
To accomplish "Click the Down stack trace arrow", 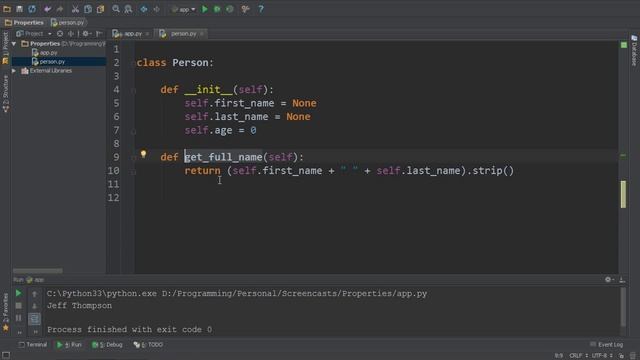I will point(34,306).
